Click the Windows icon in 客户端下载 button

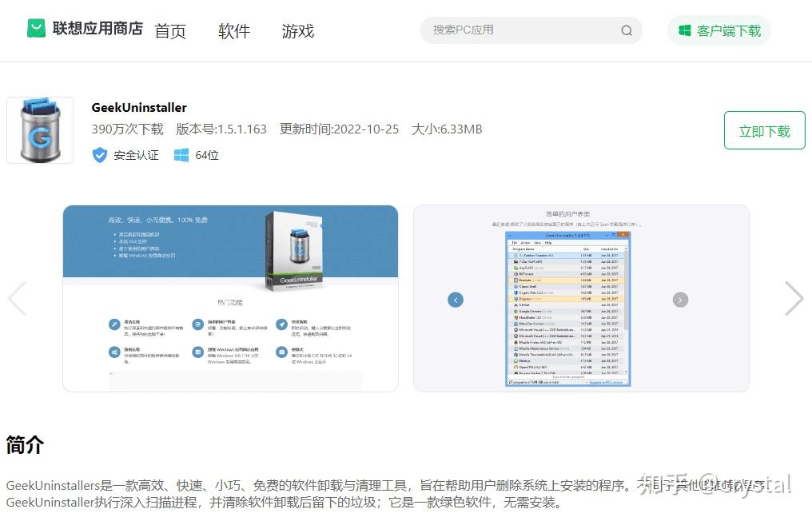(685, 30)
